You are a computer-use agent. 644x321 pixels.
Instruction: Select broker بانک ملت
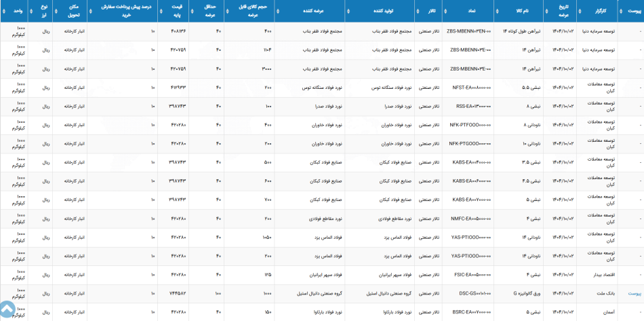point(607,293)
